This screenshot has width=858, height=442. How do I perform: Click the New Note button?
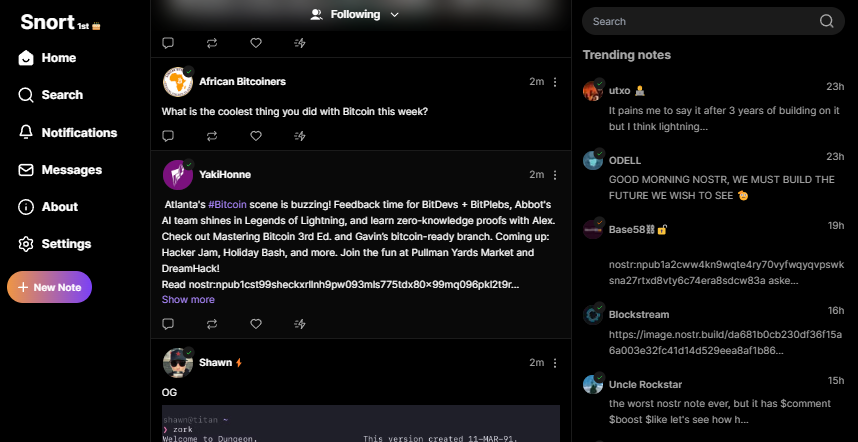click(x=49, y=287)
